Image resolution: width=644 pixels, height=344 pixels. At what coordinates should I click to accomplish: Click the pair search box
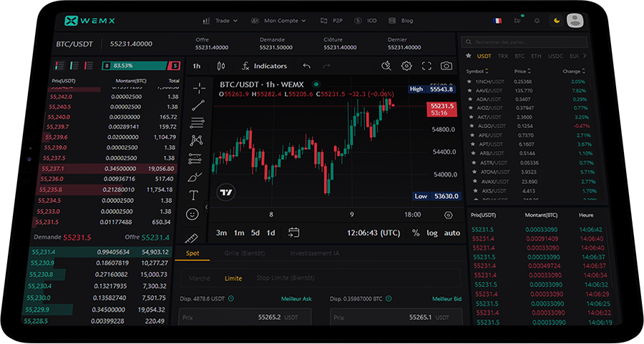[525, 42]
